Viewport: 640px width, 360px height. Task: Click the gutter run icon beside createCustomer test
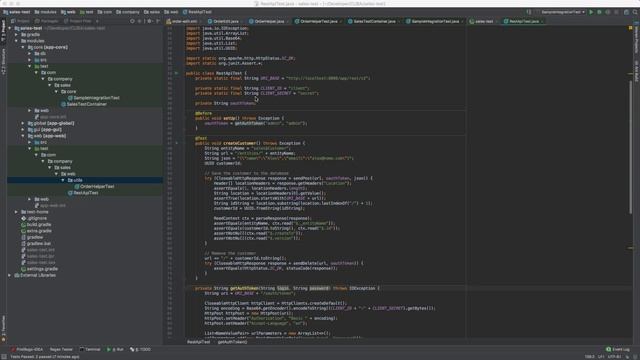176,143
